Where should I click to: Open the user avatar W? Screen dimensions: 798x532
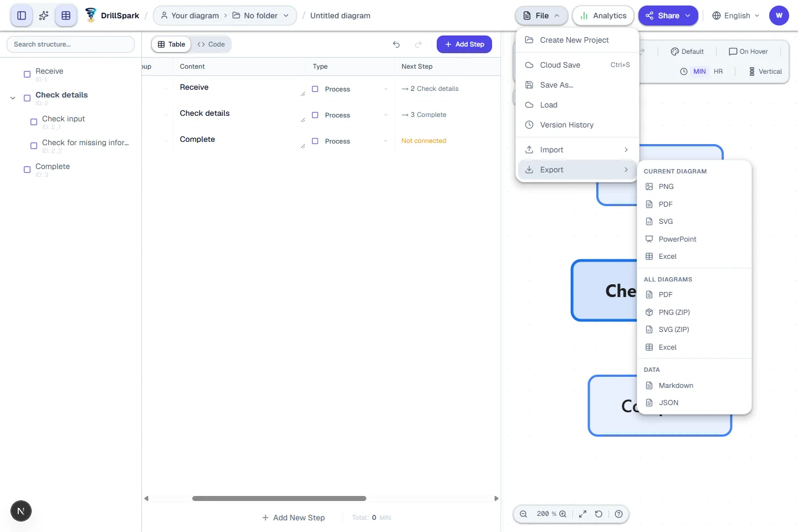pyautogui.click(x=779, y=16)
